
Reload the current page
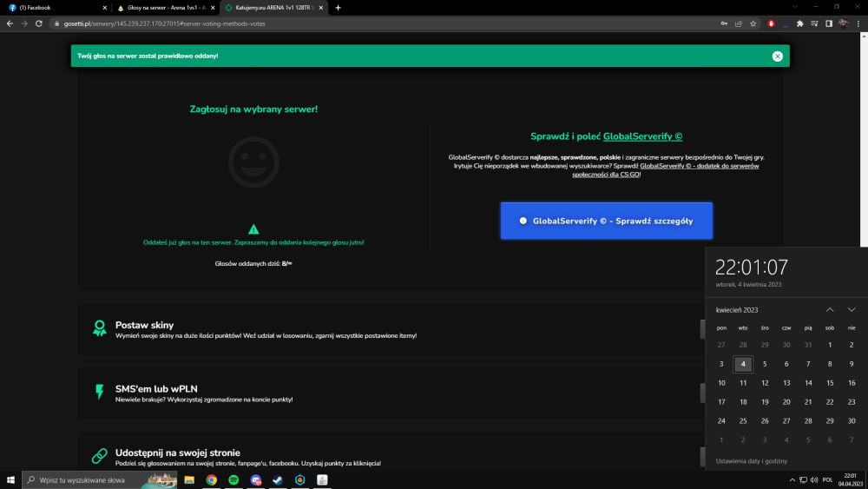click(39, 23)
